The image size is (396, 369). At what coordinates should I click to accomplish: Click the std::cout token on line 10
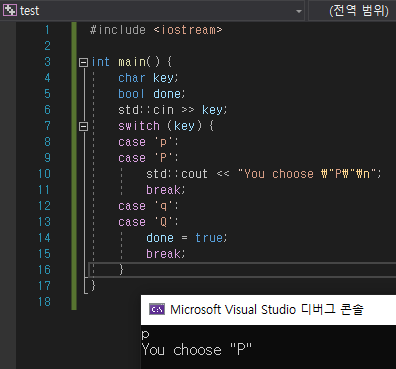click(x=177, y=174)
